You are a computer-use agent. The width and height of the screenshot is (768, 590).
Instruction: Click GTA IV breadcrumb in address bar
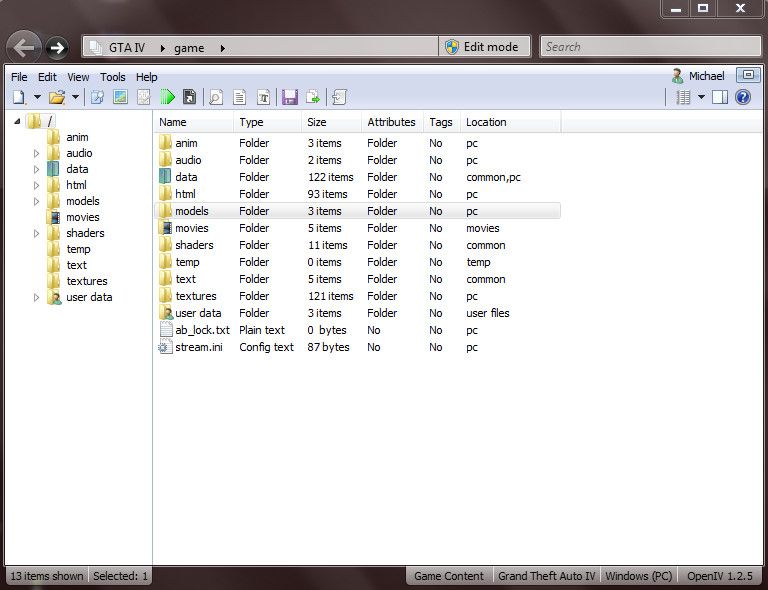[x=127, y=47]
